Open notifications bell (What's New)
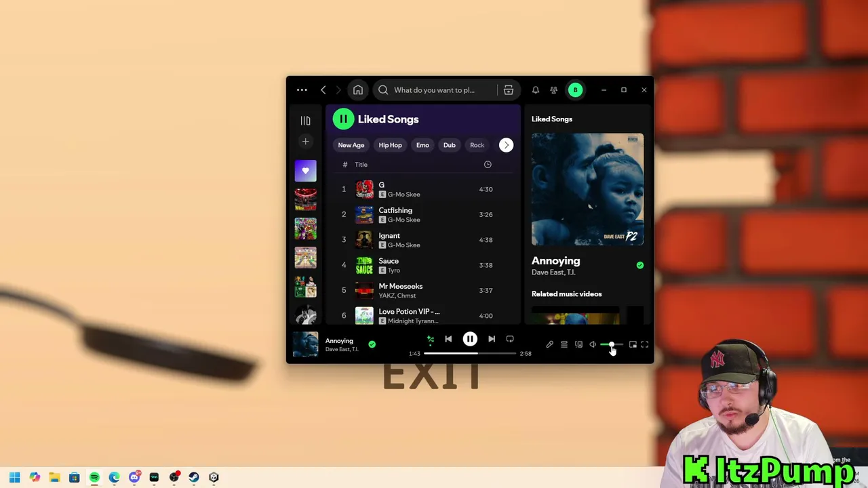This screenshot has width=868, height=488. pos(536,90)
